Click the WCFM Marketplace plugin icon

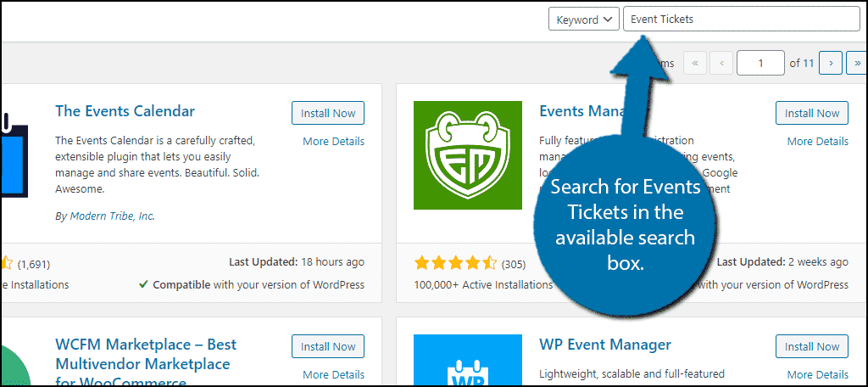15,366
